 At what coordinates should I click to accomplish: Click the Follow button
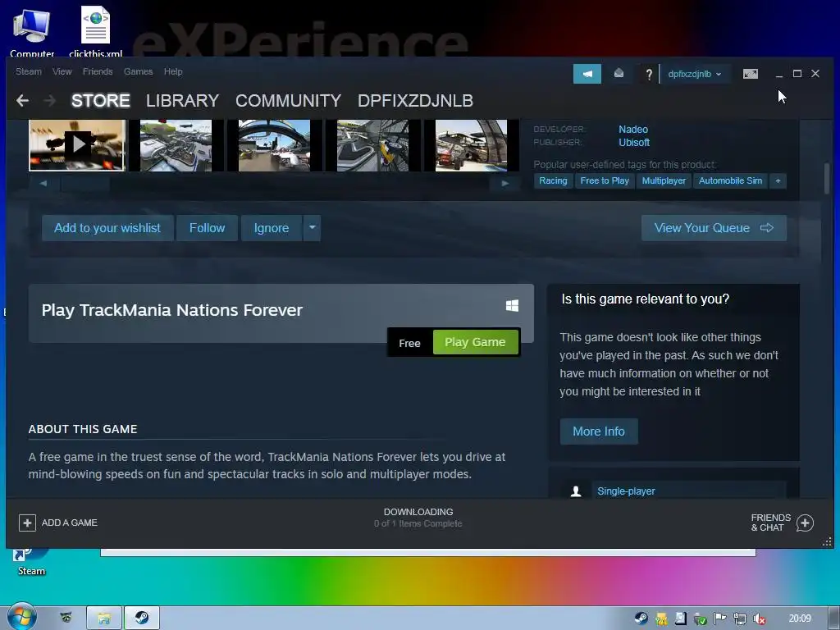(x=207, y=228)
